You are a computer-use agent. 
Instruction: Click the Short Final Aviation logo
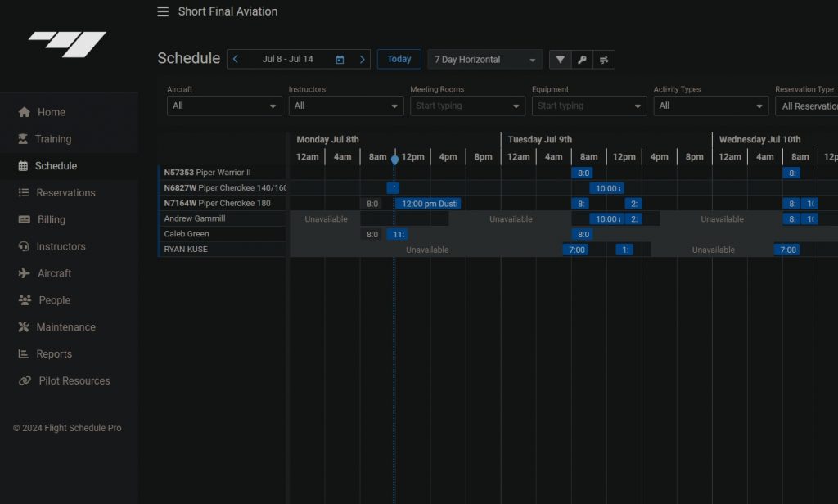click(67, 44)
